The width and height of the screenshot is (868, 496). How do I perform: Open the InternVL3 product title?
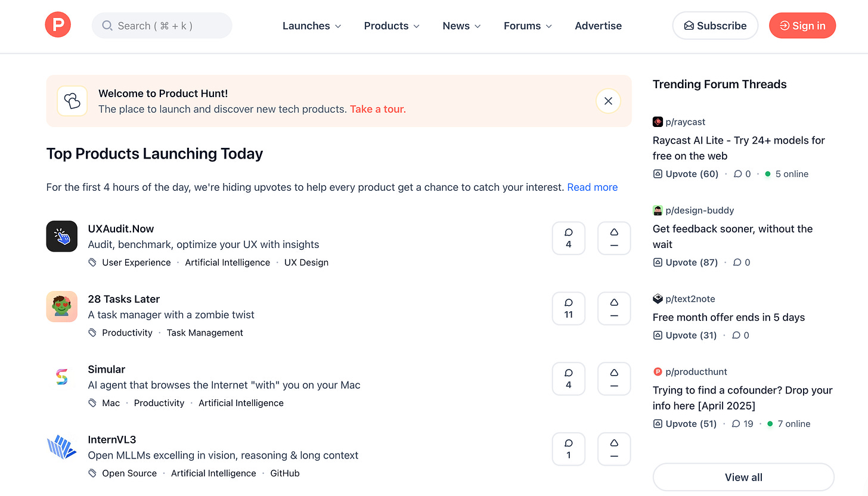(x=111, y=440)
